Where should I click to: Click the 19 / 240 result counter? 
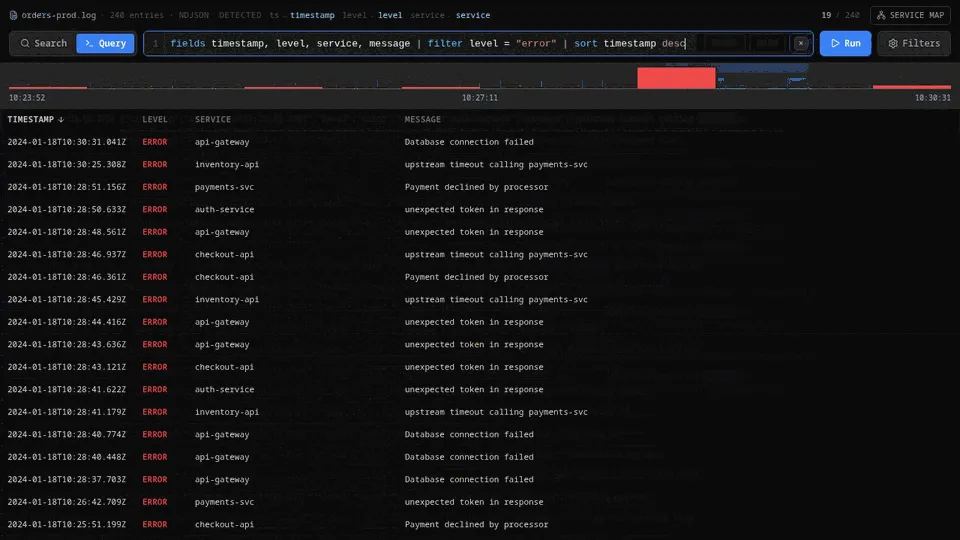(840, 15)
